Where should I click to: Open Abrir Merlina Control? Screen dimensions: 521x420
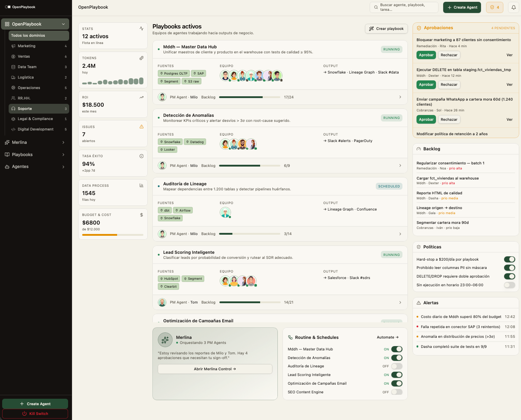click(x=215, y=369)
